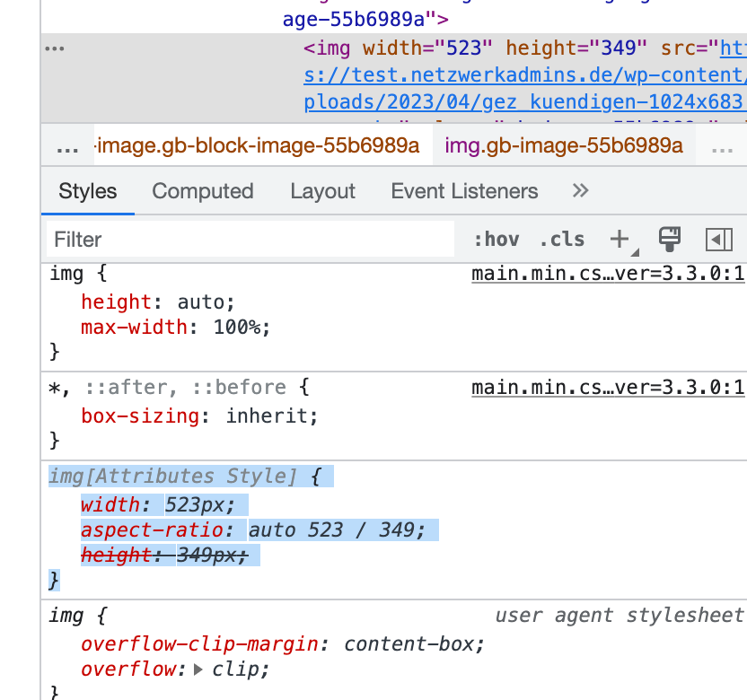Click the height: auto value
The width and height of the screenshot is (747, 700).
point(200,302)
